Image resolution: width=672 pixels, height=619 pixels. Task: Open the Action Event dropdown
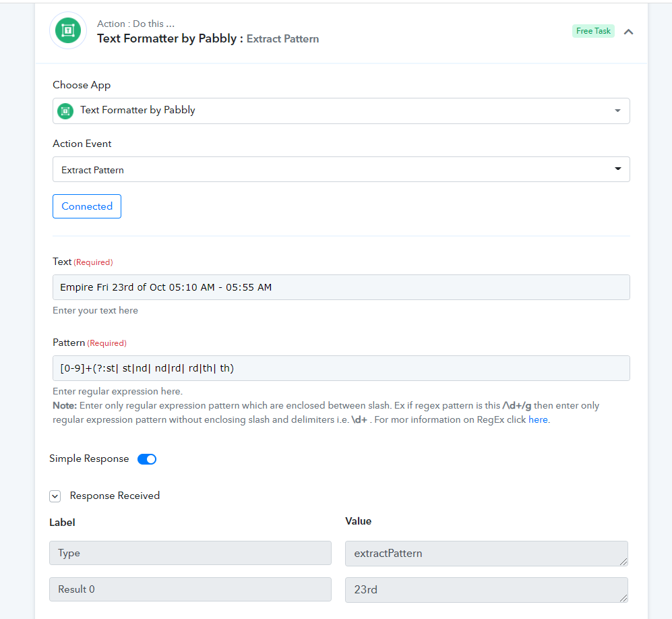[x=341, y=169]
